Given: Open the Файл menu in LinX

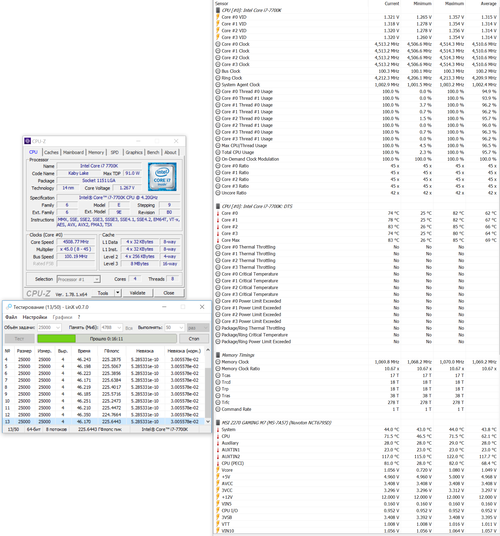Looking at the screenshot, I should (11, 317).
